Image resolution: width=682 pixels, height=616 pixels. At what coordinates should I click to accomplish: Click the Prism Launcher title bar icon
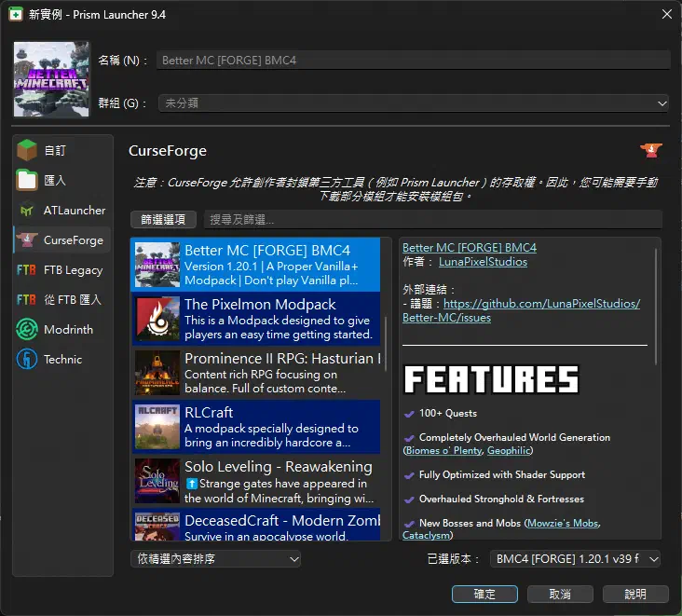pyautogui.click(x=16, y=14)
